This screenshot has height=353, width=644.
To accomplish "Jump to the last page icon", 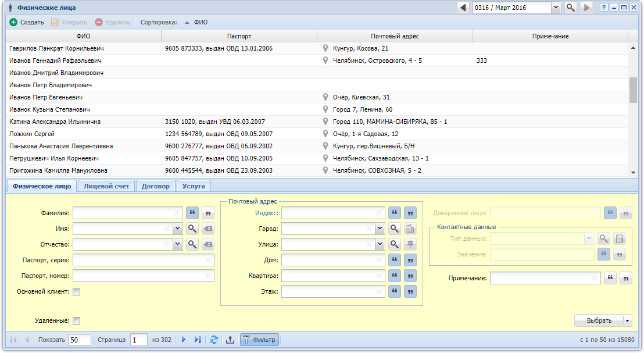I will coord(198,340).
